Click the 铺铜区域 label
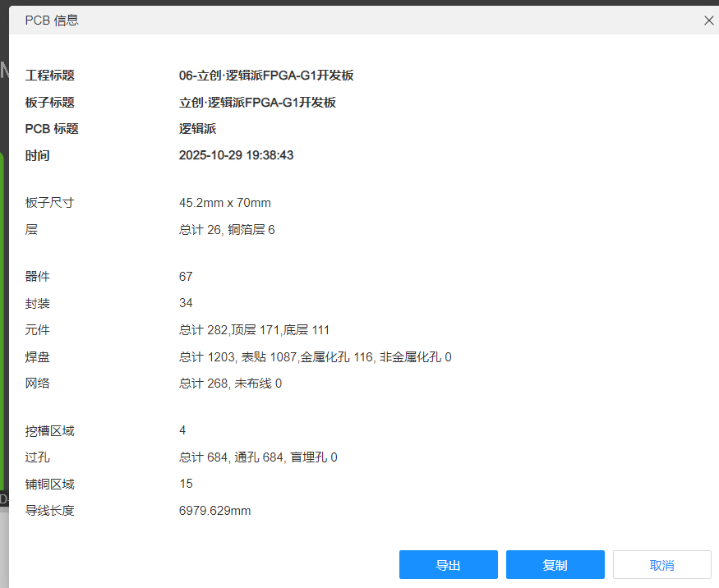This screenshot has width=719, height=588. [x=49, y=484]
